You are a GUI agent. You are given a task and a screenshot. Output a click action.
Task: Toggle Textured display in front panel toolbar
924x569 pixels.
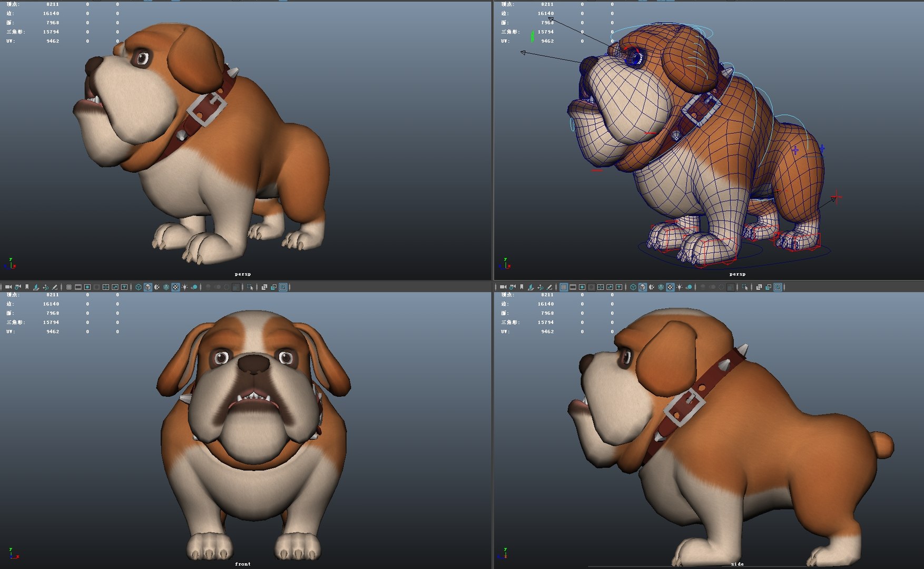175,287
